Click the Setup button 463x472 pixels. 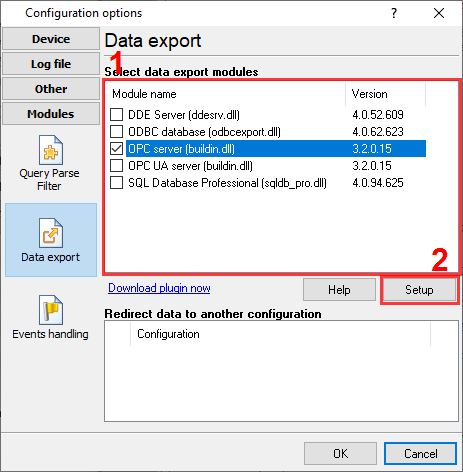419,290
